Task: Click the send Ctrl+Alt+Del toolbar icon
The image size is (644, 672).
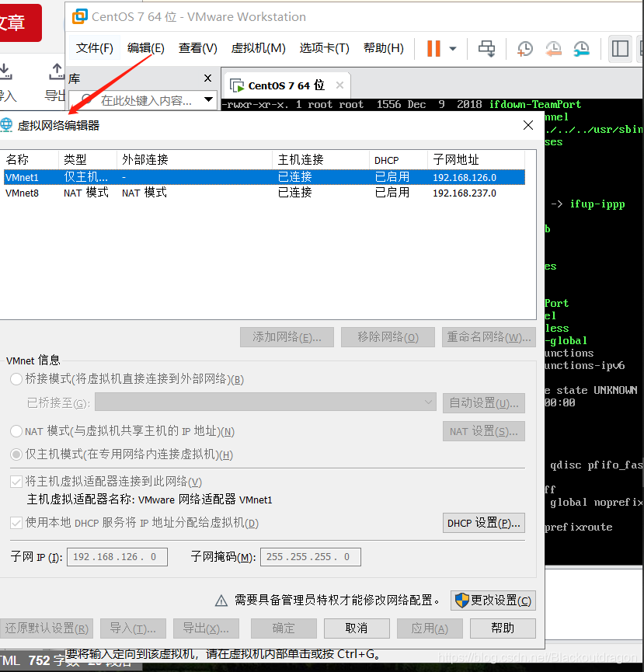Action: pyautogui.click(x=487, y=48)
